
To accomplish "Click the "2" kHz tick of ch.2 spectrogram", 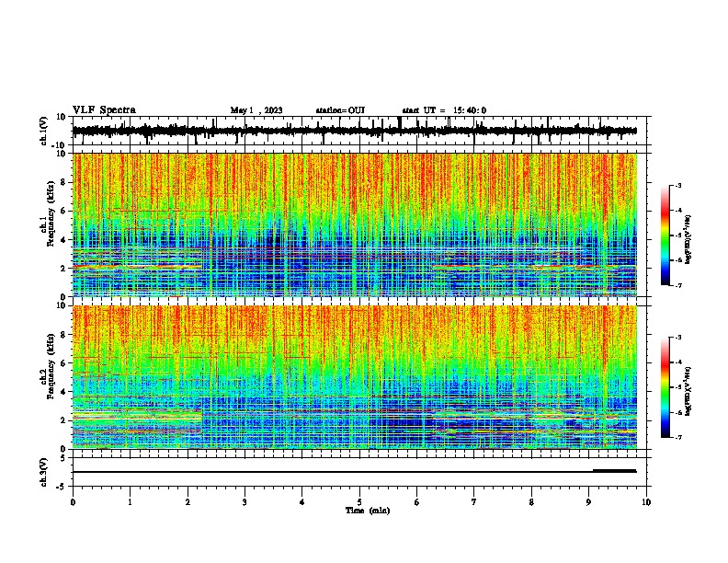I will click(x=63, y=420).
